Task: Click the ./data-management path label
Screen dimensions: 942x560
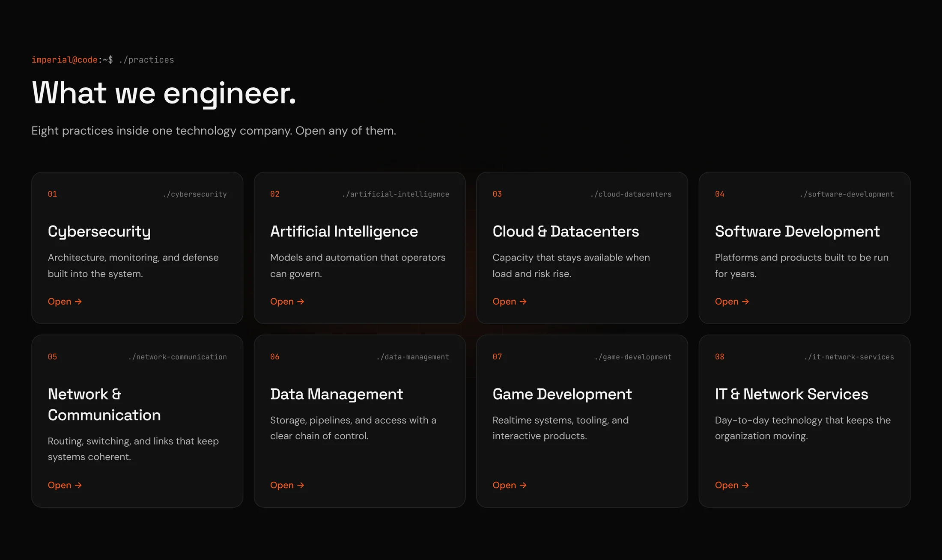Action: tap(413, 357)
